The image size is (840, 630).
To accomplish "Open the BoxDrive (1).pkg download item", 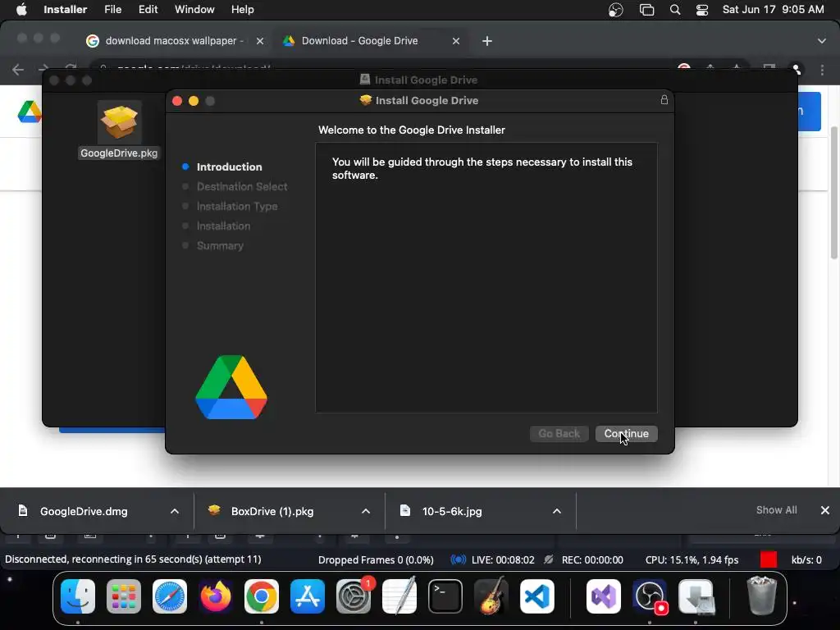I will click(272, 511).
